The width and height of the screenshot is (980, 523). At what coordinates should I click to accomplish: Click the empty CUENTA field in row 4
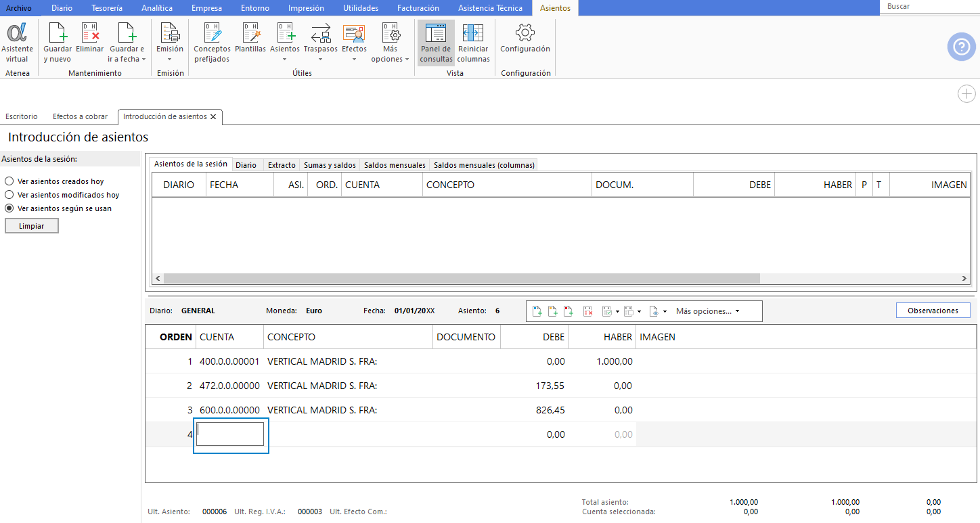230,434
